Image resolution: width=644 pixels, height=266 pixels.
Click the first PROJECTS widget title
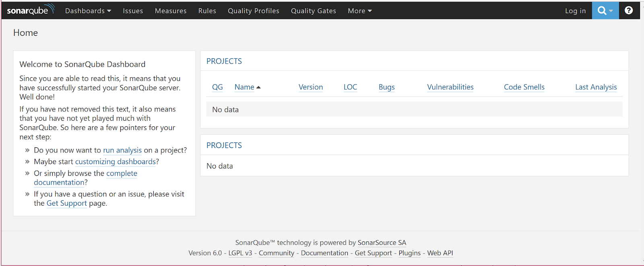pos(224,61)
